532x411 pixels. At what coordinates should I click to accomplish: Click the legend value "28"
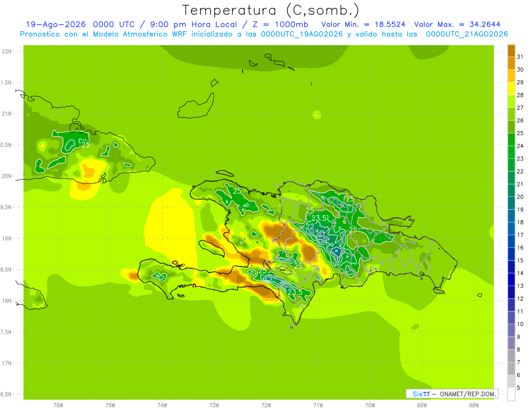click(520, 95)
